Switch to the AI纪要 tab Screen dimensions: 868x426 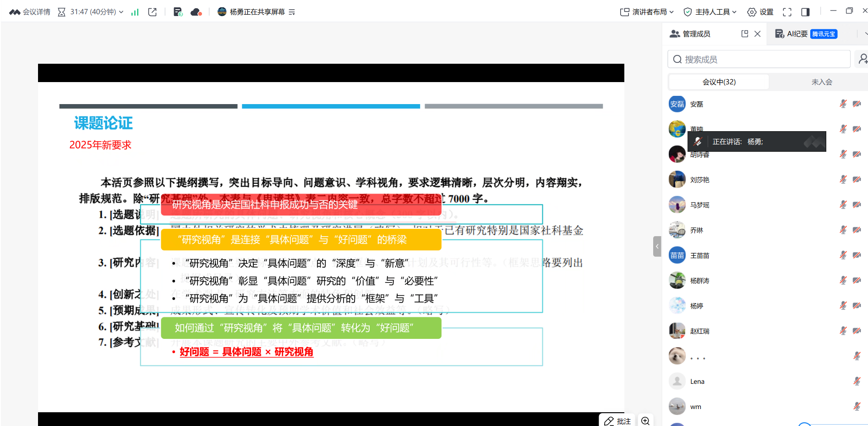806,34
